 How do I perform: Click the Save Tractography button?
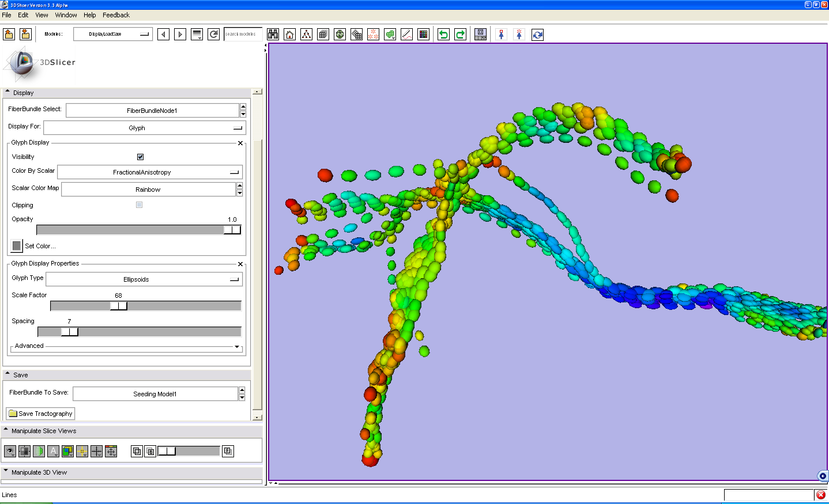tap(40, 414)
